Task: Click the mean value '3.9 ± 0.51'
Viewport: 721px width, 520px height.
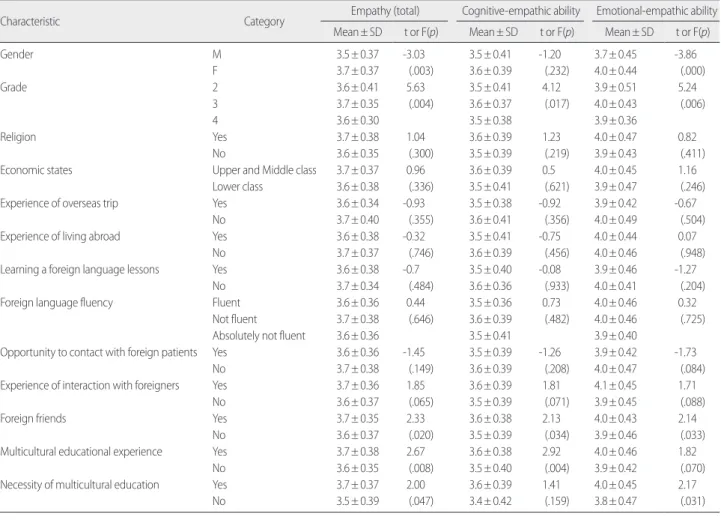Action: [x=615, y=87]
